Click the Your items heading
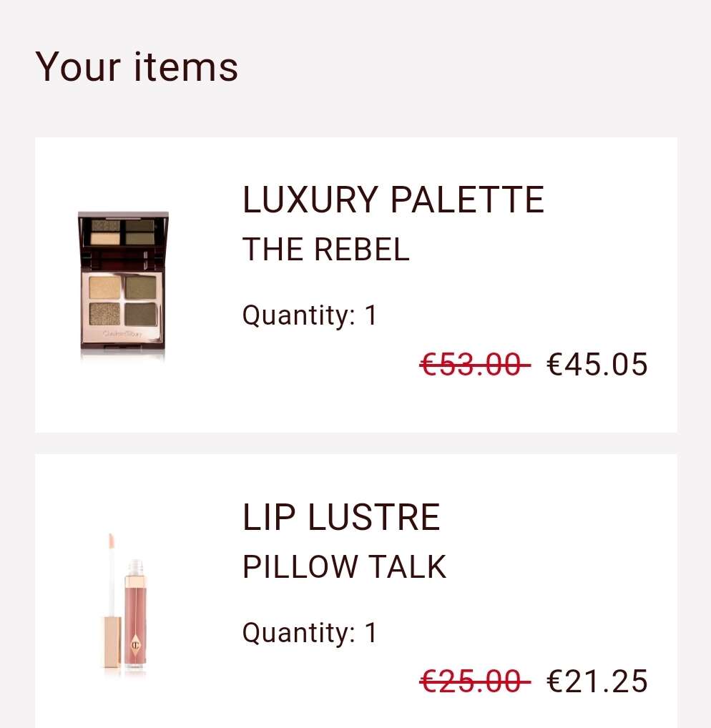 [137, 67]
